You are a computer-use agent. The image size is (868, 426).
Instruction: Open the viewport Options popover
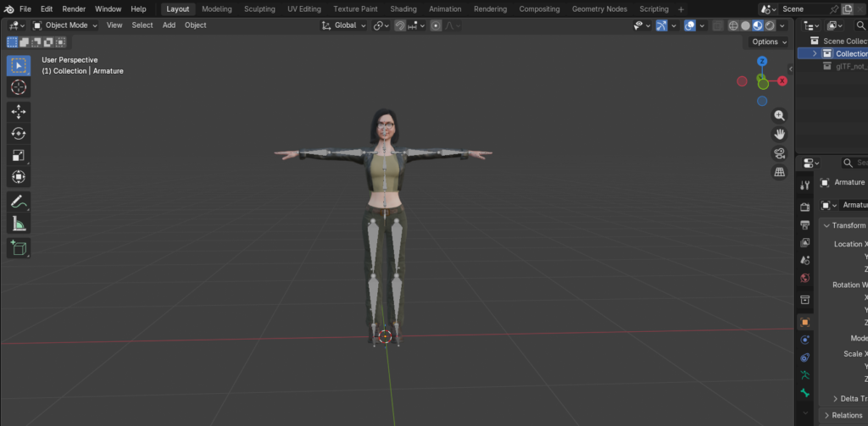pos(769,41)
